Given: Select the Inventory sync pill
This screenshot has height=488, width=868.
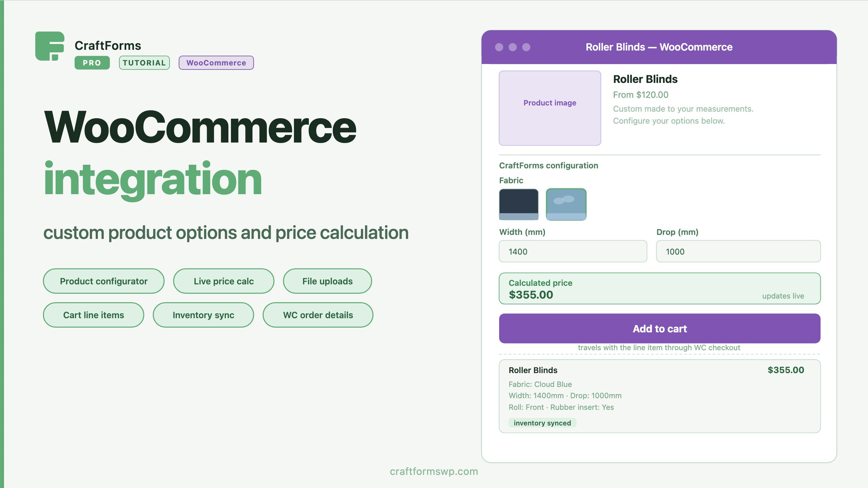Looking at the screenshot, I should 203,315.
